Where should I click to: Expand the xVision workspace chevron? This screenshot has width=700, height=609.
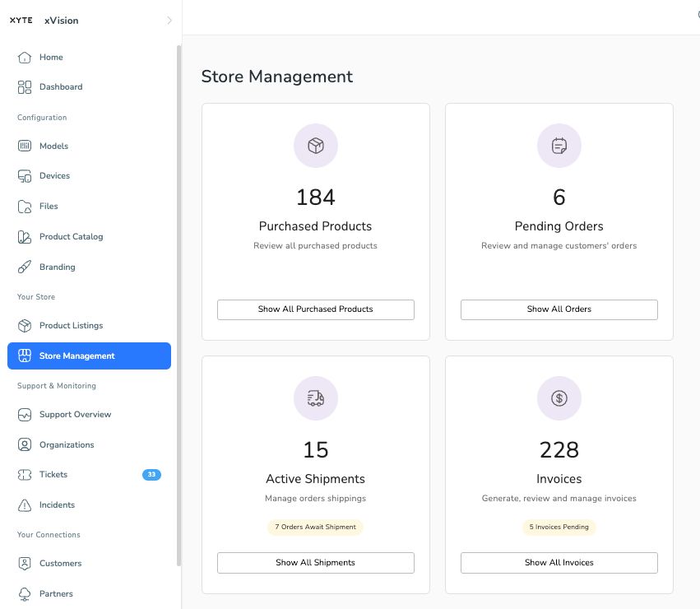169,21
